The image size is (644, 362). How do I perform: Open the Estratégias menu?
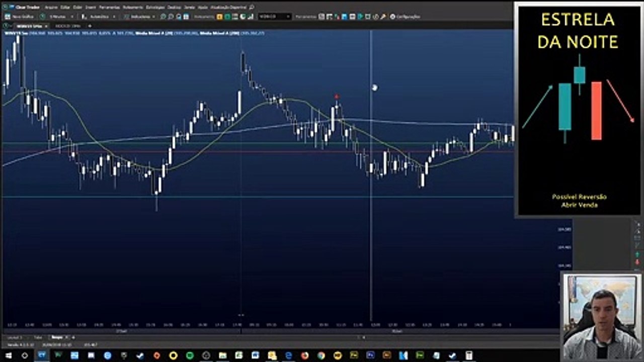155,8
